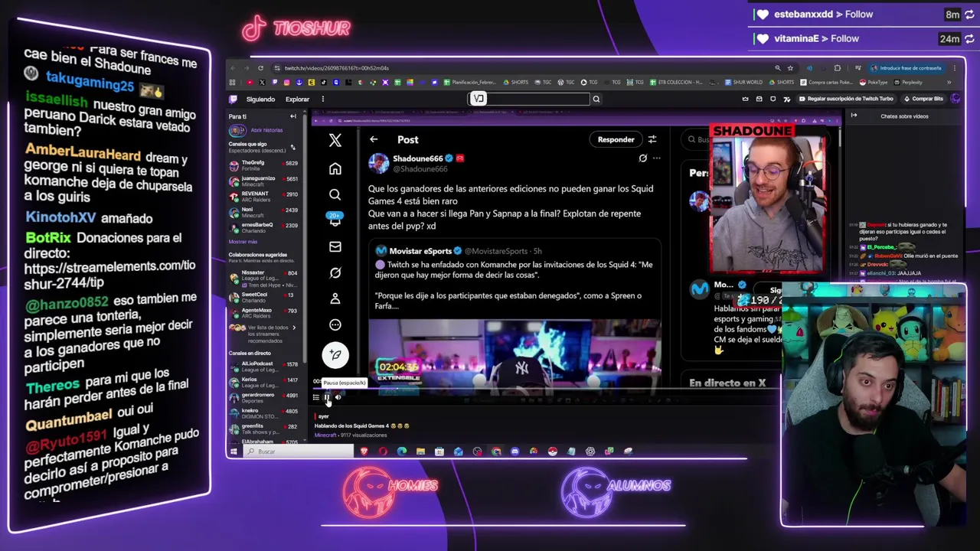Click the X logo in embedded post
This screenshot has width=980, height=551.
tap(335, 141)
